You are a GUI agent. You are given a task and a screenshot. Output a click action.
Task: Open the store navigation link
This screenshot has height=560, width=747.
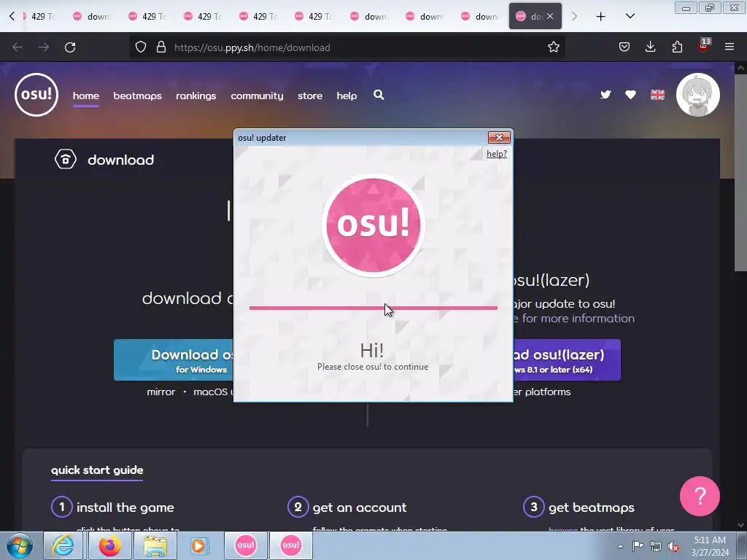click(309, 96)
